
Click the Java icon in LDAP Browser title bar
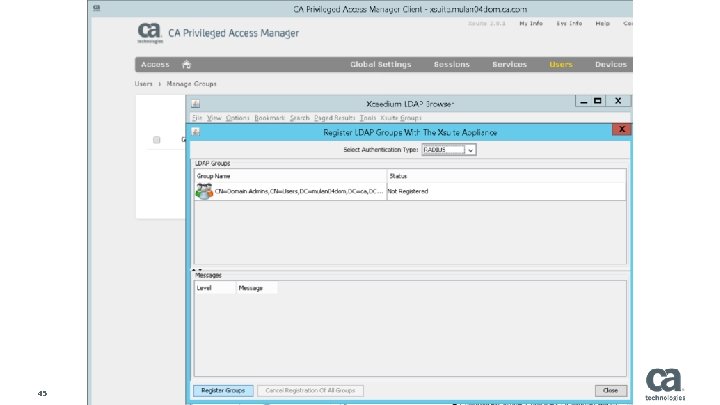click(196, 104)
